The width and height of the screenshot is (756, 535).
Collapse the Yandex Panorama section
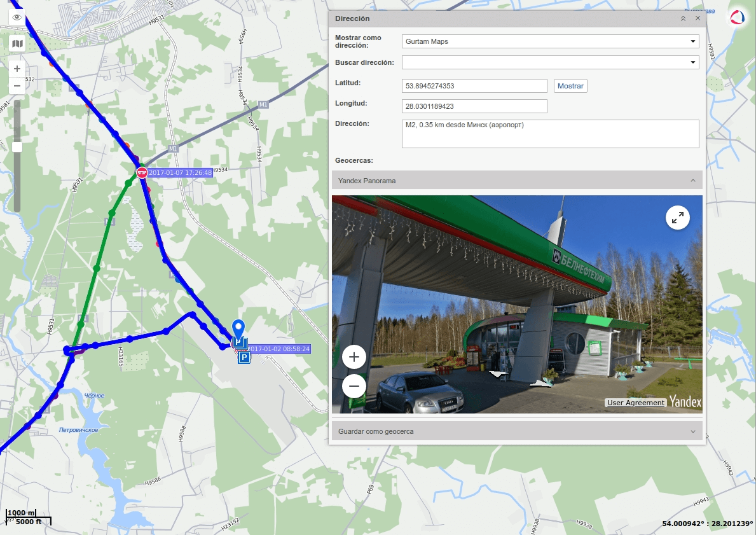[693, 181]
